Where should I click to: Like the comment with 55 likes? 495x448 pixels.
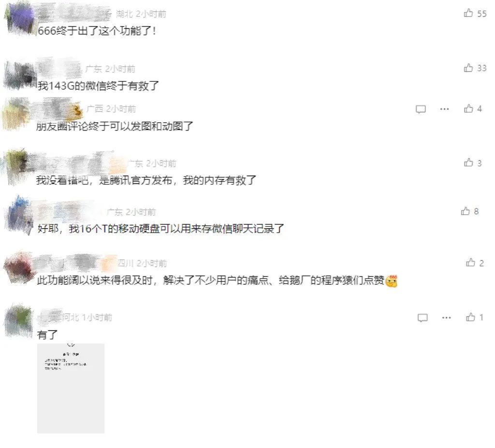tap(468, 13)
